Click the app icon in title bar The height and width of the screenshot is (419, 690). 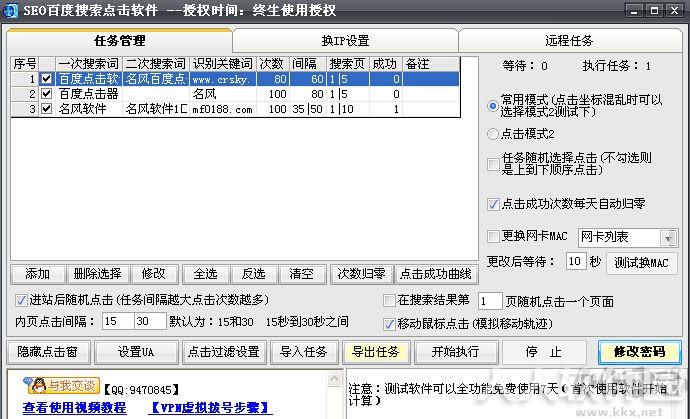(x=10, y=11)
